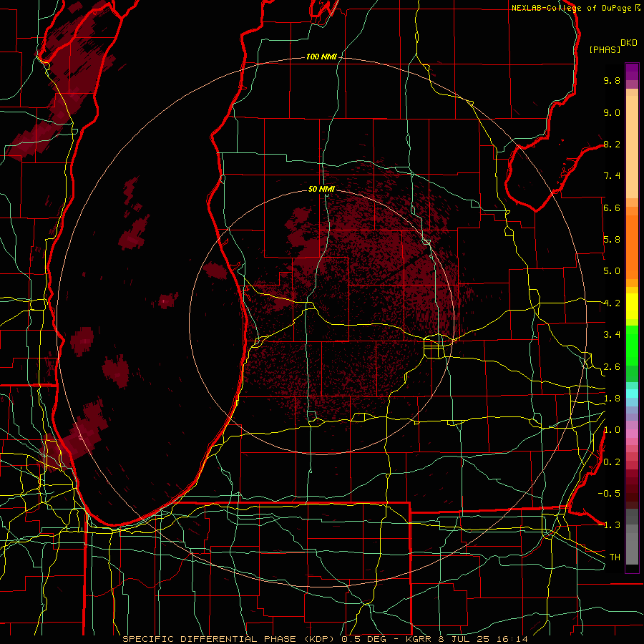Click the 16:14 timestamp
Image resolution: width=644 pixels, height=644 pixels.
click(x=513, y=639)
